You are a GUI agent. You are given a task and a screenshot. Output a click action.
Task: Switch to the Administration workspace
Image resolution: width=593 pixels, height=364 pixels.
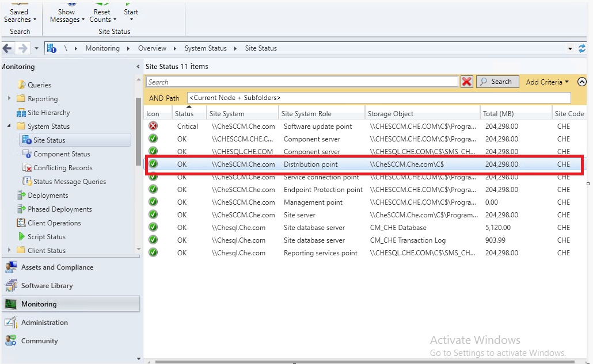pos(71,323)
